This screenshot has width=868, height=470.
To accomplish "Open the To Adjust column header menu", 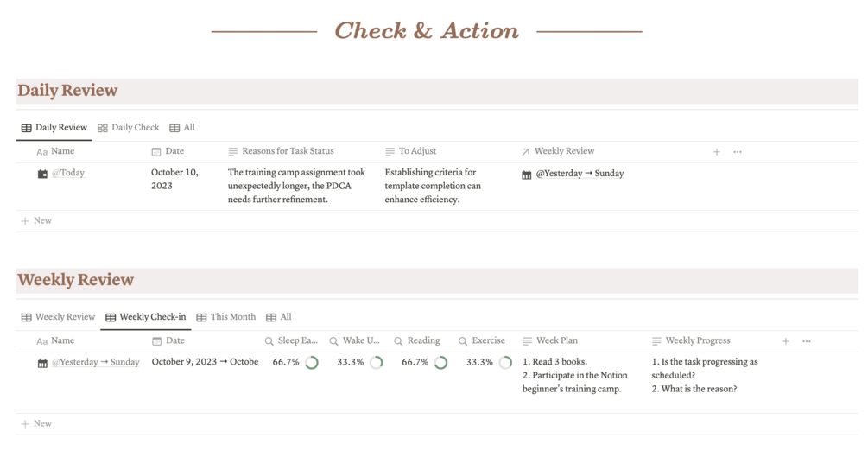I will point(417,151).
